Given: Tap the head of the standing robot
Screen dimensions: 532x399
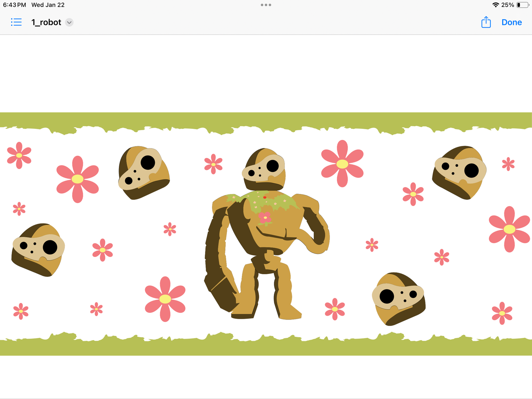Looking at the screenshot, I should pos(264,169).
